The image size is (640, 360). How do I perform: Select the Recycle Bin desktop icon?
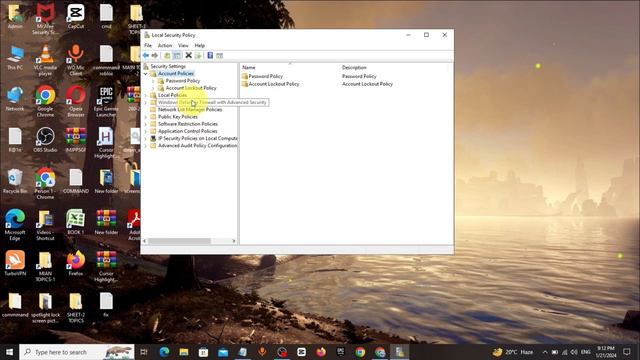click(x=15, y=181)
